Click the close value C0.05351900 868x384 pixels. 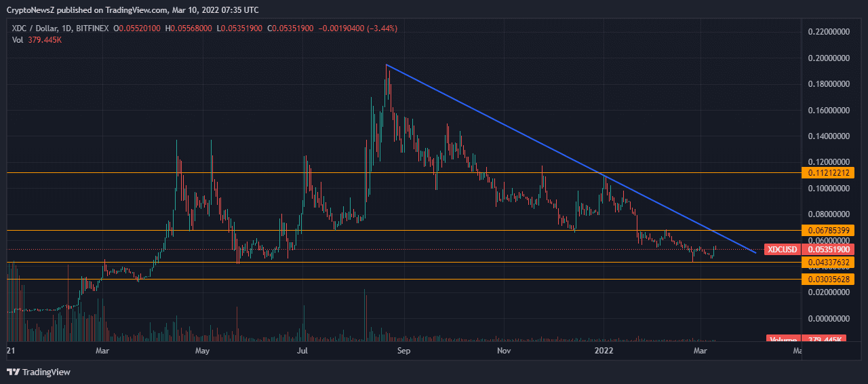pos(291,28)
